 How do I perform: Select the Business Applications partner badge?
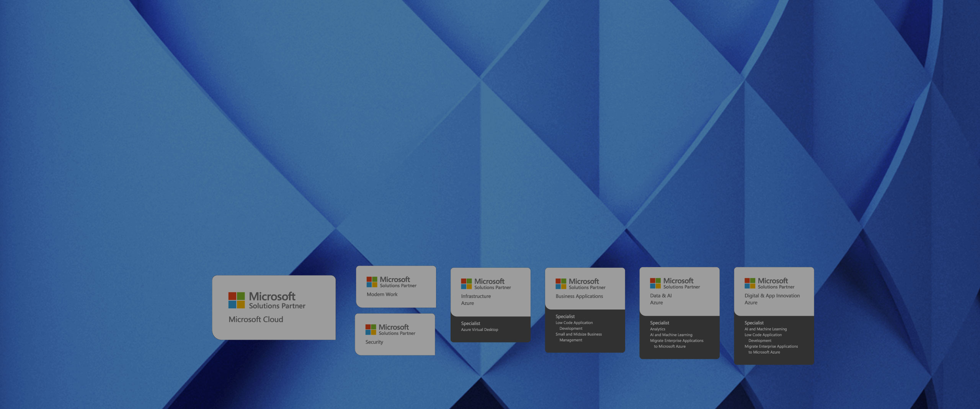pos(585,310)
